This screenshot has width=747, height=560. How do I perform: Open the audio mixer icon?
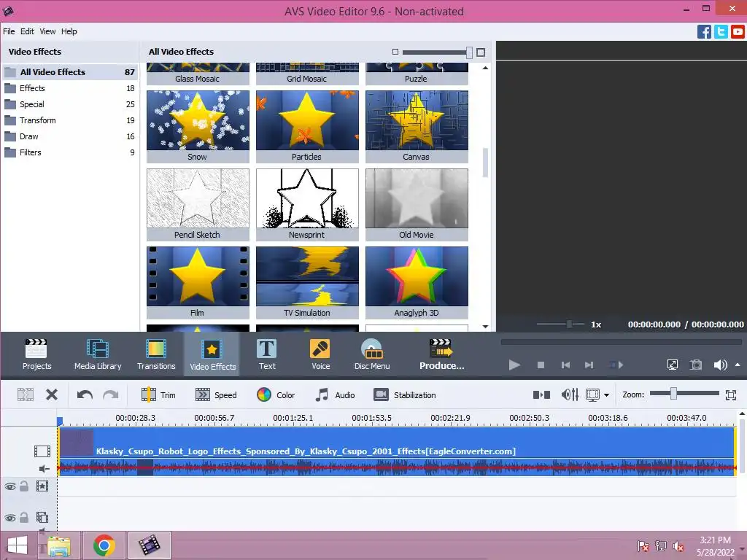coord(570,394)
